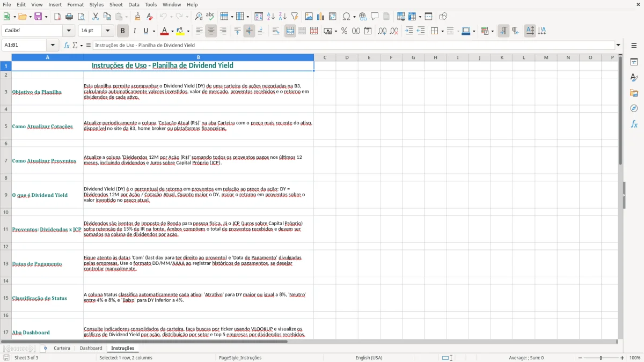This screenshot has width=644, height=362.
Task: Click the AutoFilter funnel icon
Action: [295, 17]
